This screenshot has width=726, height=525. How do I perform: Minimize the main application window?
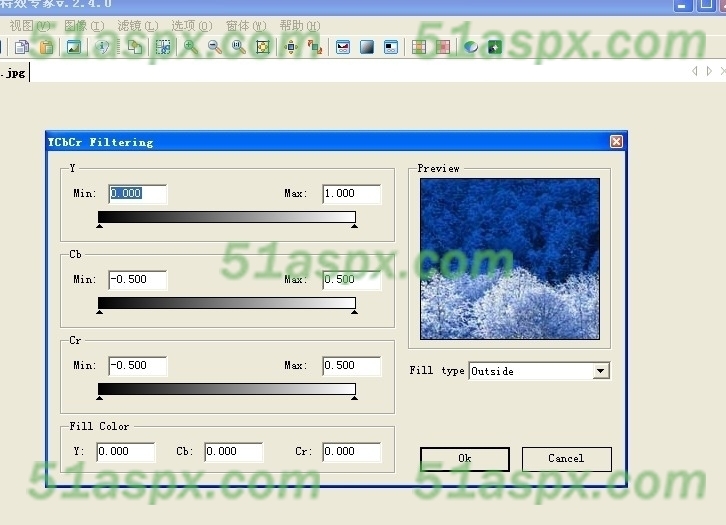[682, 6]
